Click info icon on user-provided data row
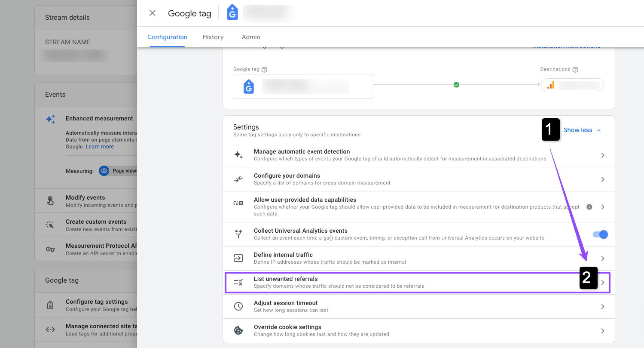This screenshot has height=348, width=644. [x=589, y=207]
